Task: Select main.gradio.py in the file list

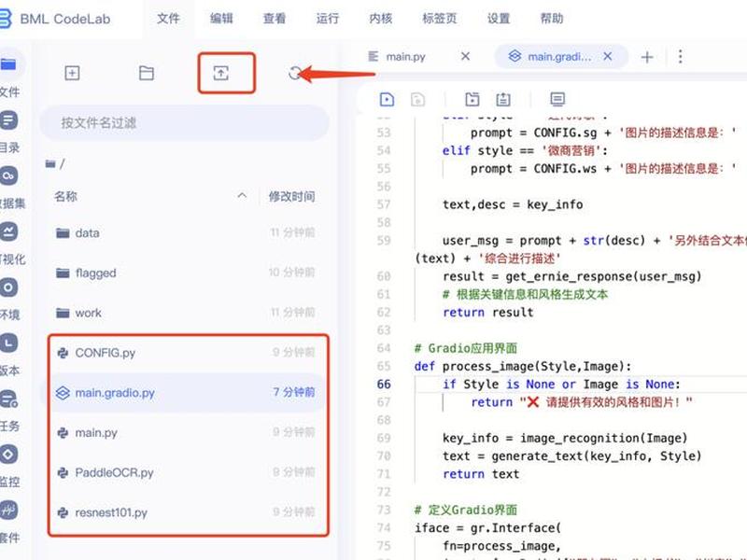Action: pyautogui.click(x=187, y=393)
